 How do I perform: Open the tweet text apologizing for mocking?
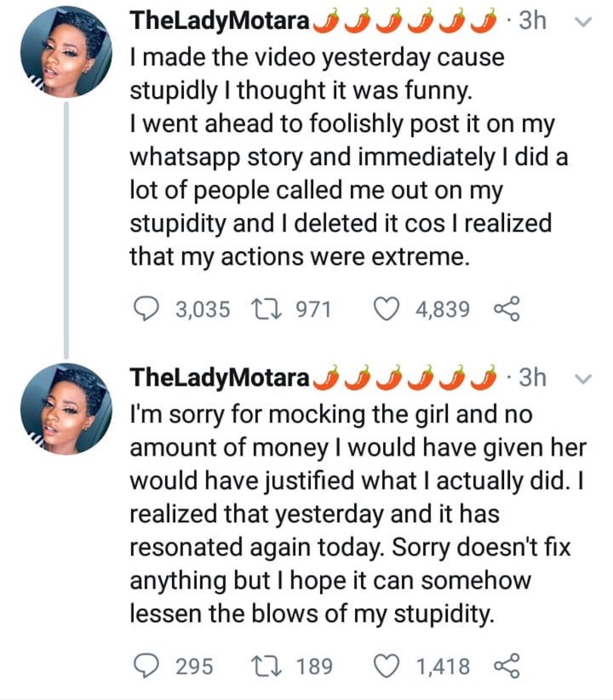(x=358, y=514)
